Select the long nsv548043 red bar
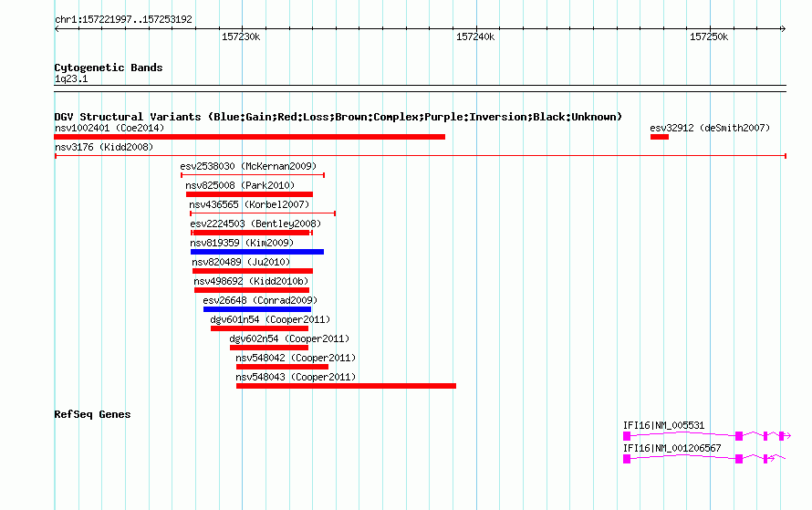This screenshot has width=812, height=510. point(346,386)
